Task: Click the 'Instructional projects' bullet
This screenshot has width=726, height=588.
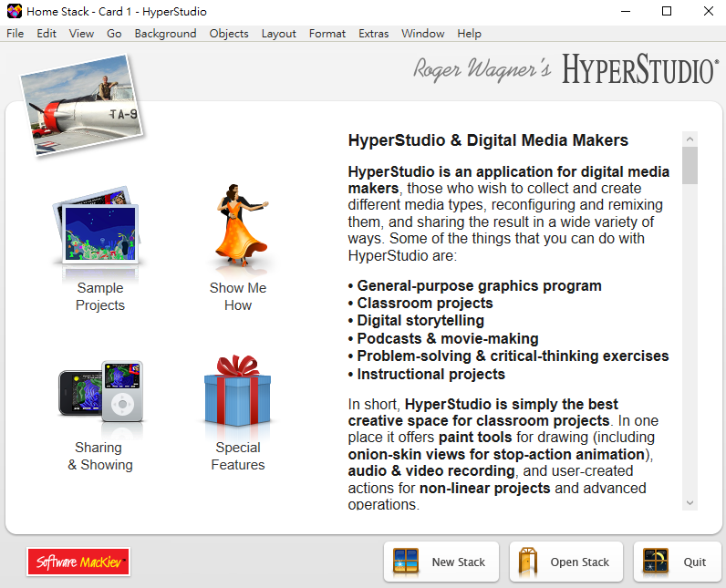Action: 427,375
